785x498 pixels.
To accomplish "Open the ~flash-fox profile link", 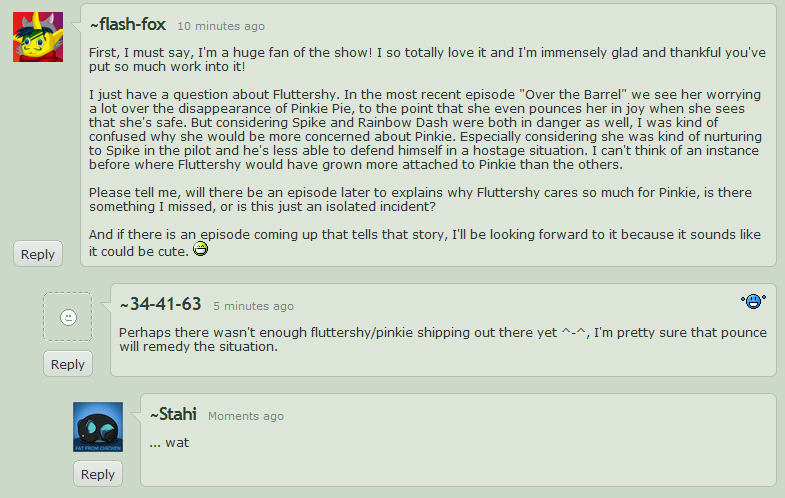I will tap(127, 24).
